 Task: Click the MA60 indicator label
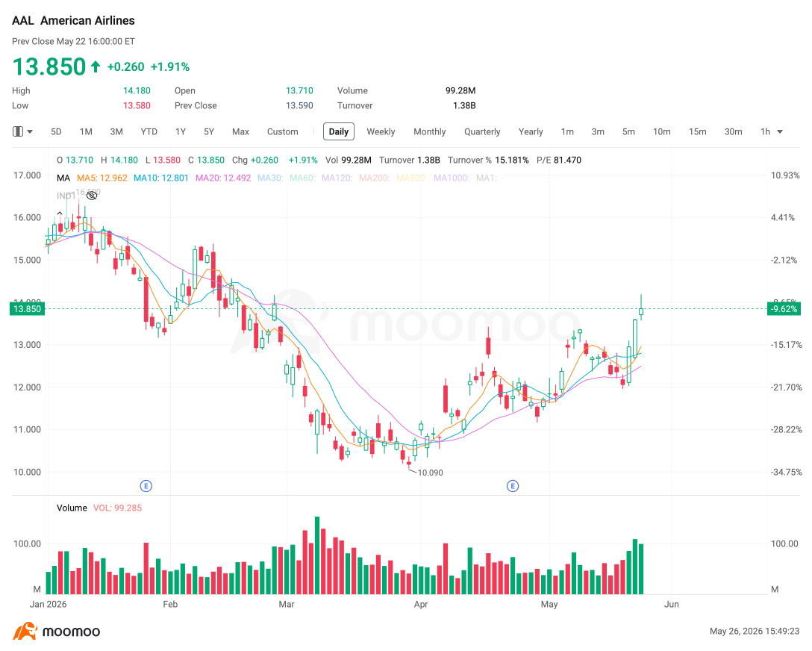point(302,178)
